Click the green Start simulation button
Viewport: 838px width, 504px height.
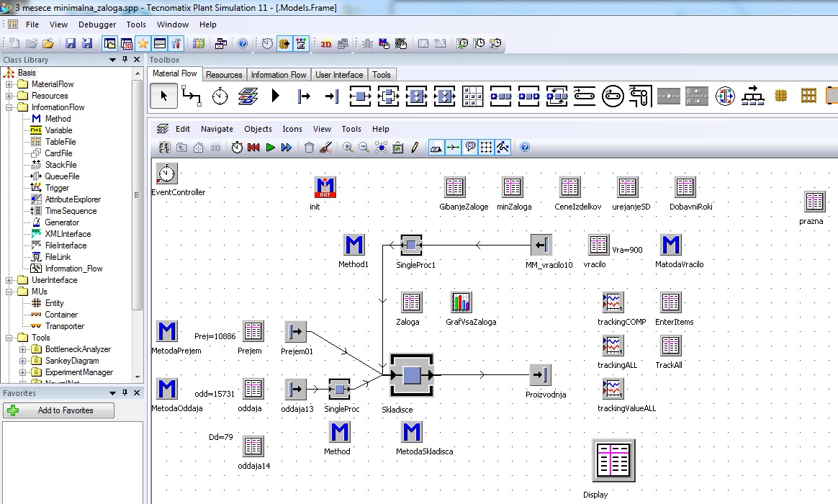point(270,148)
